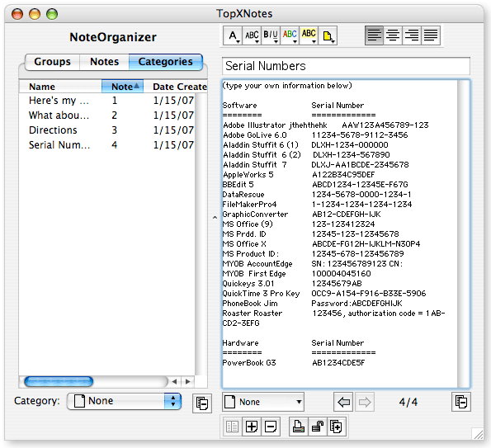The width and height of the screenshot is (491, 448).
Task: Align text right
Action: click(412, 35)
